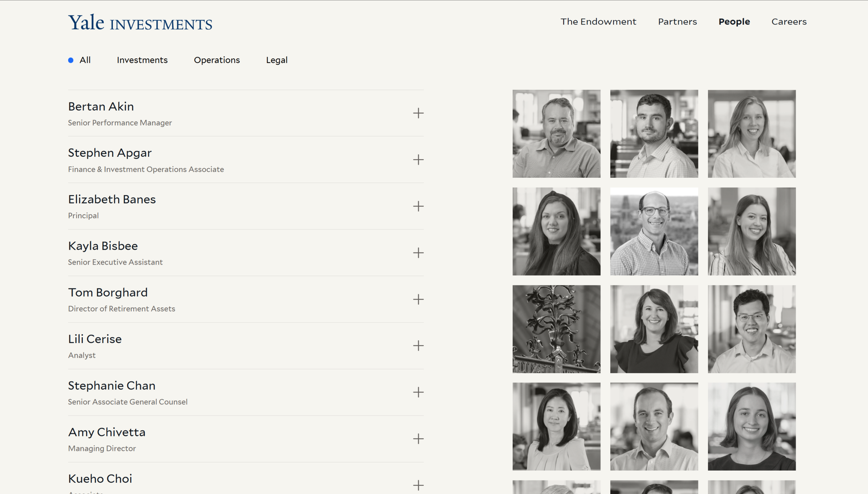This screenshot has height=494, width=868.
Task: Click the Stephanie Chan name link
Action: pyautogui.click(x=112, y=386)
